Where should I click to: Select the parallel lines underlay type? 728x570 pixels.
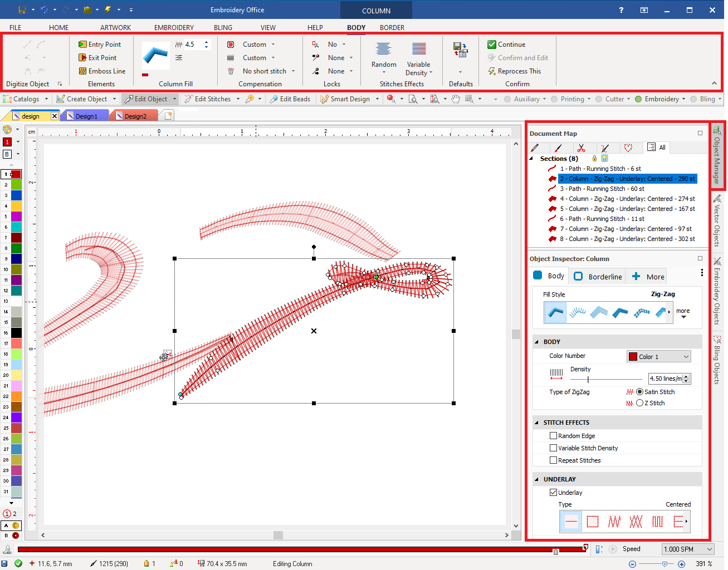tap(658, 522)
